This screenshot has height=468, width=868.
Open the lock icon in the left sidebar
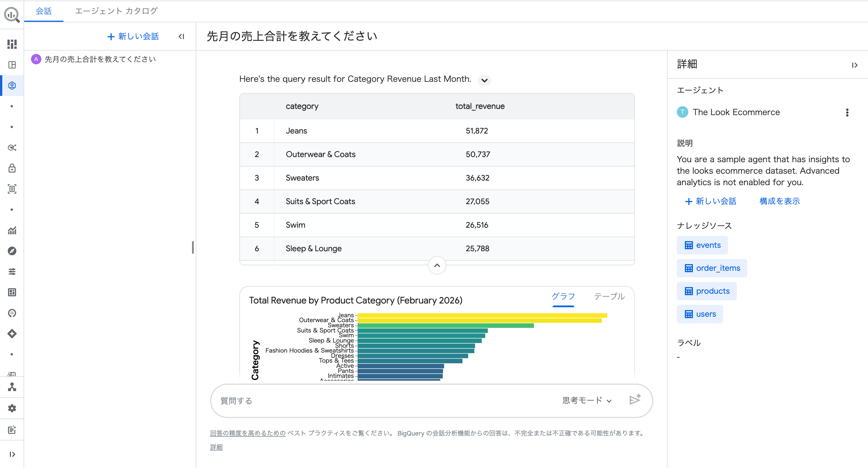(12, 169)
